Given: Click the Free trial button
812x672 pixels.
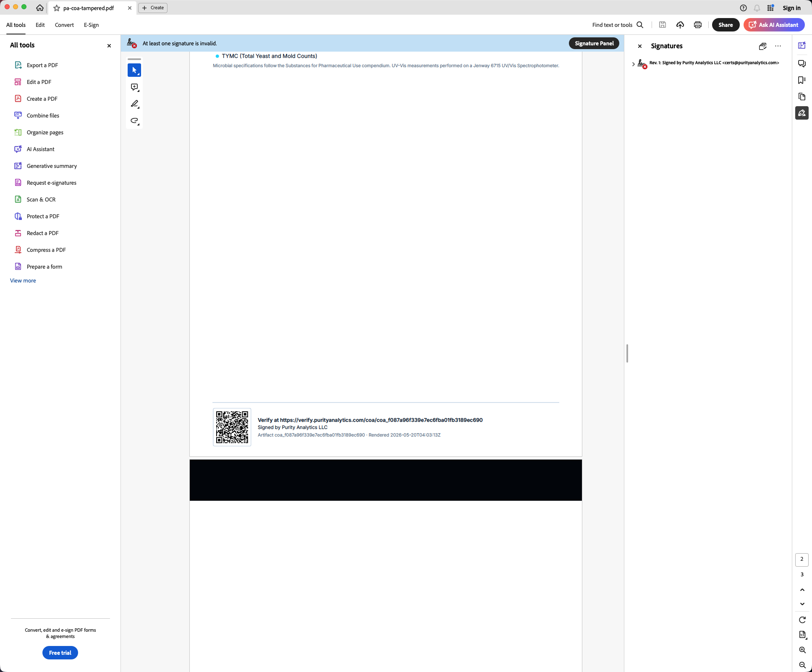Looking at the screenshot, I should click(60, 653).
